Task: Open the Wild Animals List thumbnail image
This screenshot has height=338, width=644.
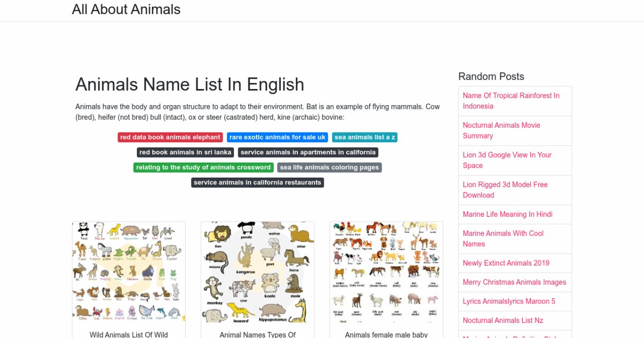Action: pyautogui.click(x=129, y=272)
